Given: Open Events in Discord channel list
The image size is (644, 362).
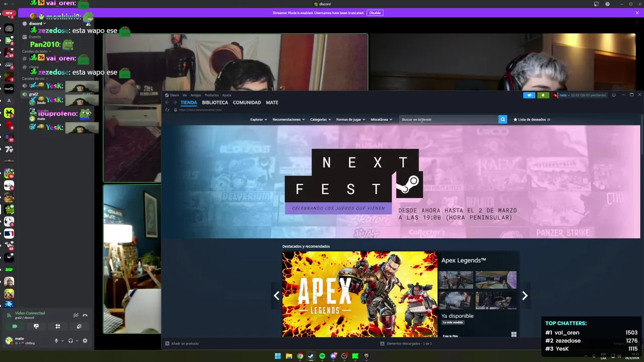Looking at the screenshot, I should point(35,37).
